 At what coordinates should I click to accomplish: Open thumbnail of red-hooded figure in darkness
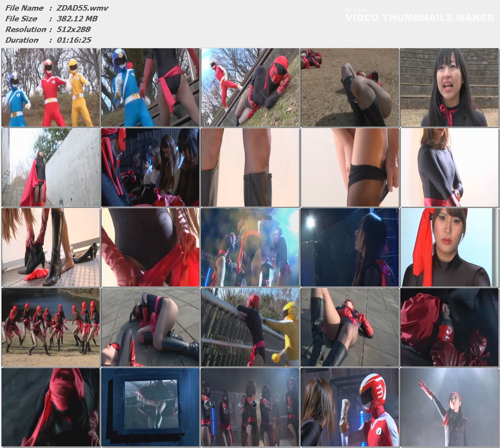(x=51, y=407)
